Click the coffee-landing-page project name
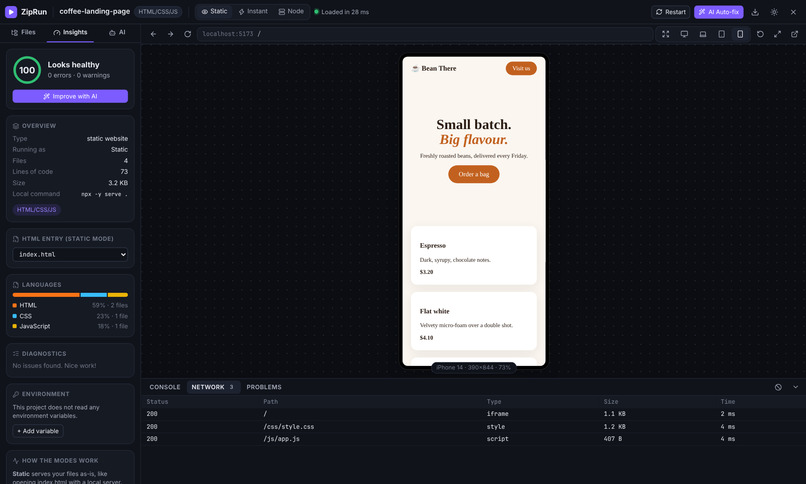This screenshot has width=806, height=484. pyautogui.click(x=94, y=11)
